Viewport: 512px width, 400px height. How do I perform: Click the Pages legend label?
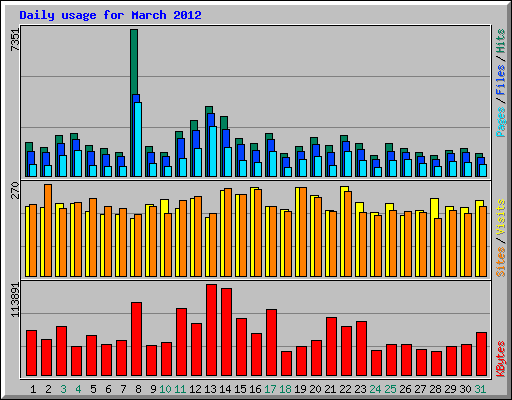pos(500,122)
